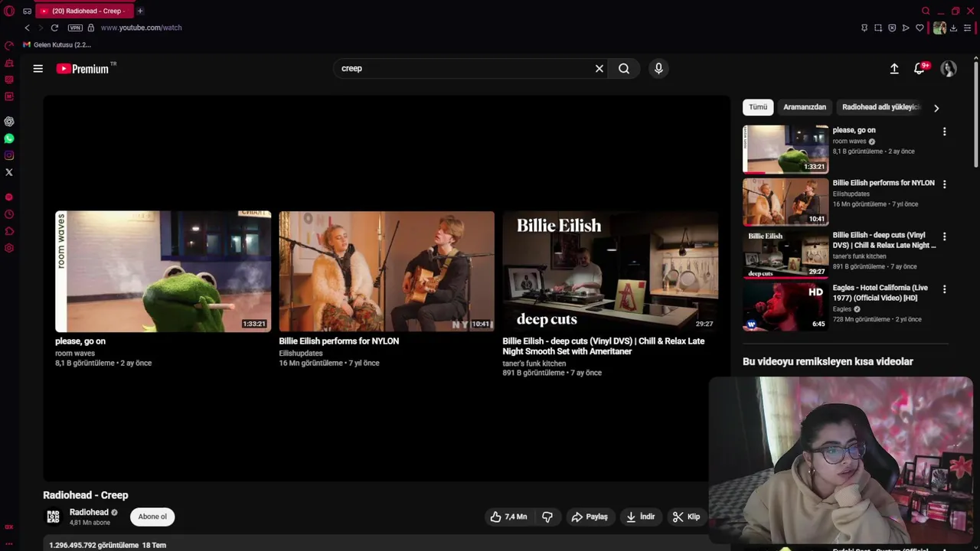Open endscreen title Billie Eilish performs for NYLON
This screenshot has width=980, height=551.
(x=339, y=341)
